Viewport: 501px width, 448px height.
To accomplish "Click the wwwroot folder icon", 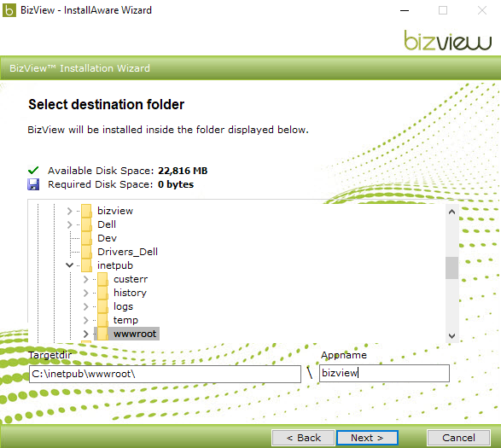I will point(102,334).
